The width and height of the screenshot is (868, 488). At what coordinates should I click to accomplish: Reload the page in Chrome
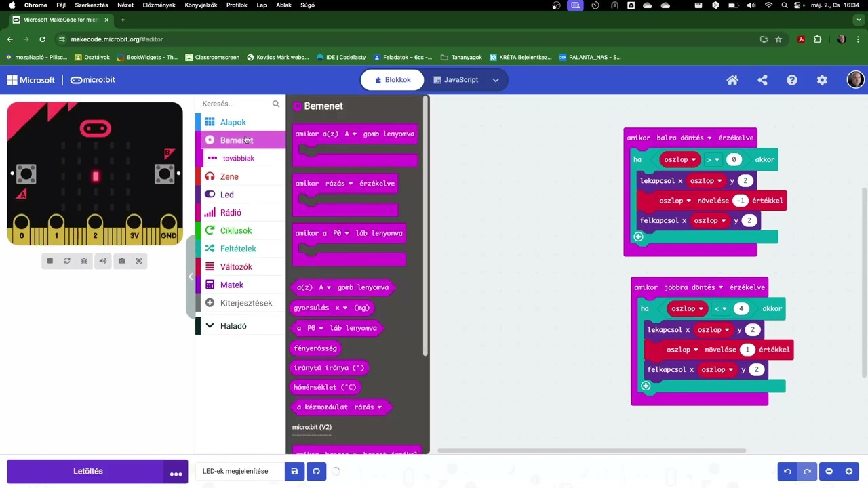tap(43, 39)
